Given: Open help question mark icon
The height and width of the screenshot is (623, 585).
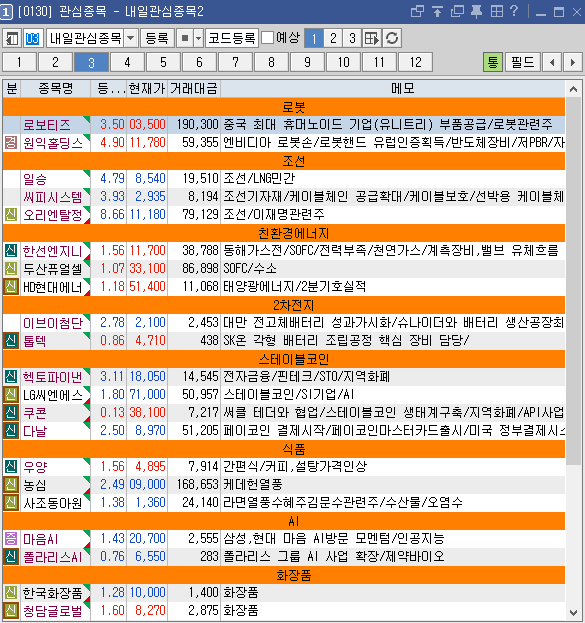Looking at the screenshot, I should pos(514,11).
